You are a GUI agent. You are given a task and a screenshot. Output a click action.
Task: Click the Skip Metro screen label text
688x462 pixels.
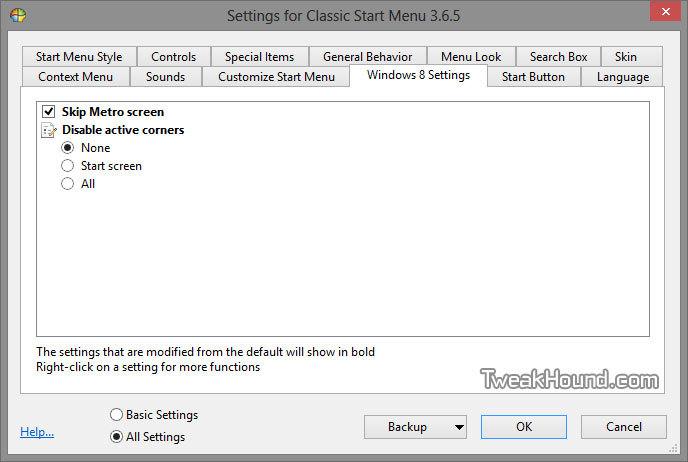tap(113, 112)
